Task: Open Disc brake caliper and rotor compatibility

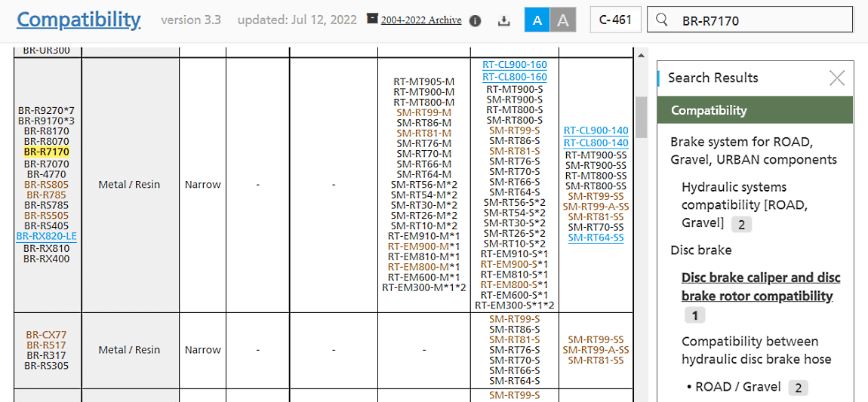Action: [x=760, y=287]
